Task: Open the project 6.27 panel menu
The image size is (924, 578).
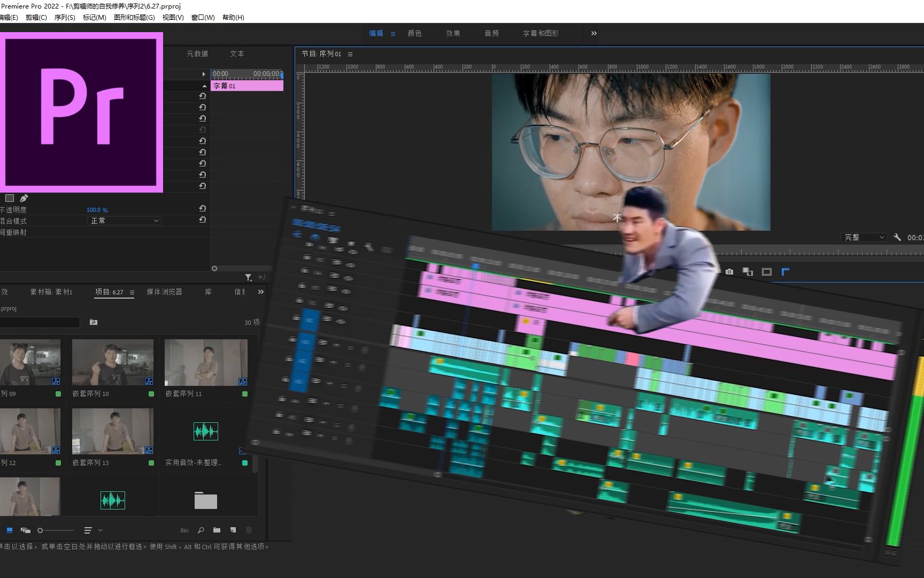Action: (132, 292)
